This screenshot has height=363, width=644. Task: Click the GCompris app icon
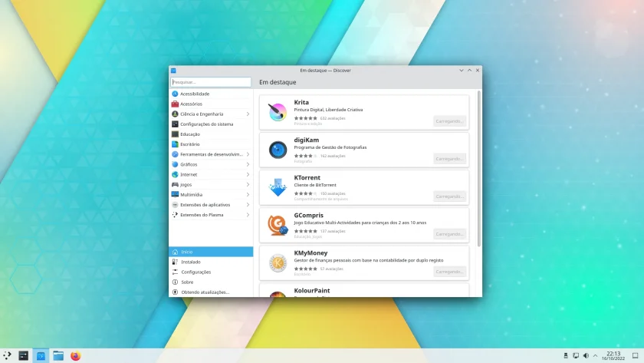coord(278,225)
